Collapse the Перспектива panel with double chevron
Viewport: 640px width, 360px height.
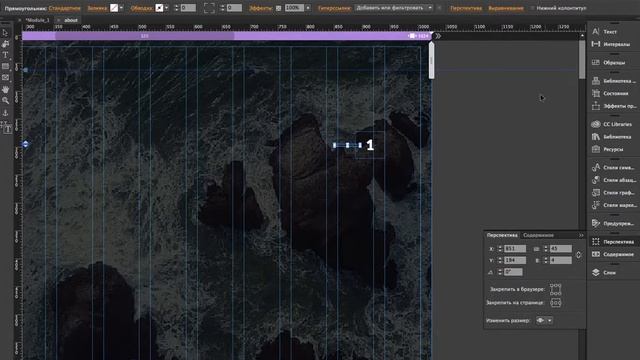pos(581,235)
